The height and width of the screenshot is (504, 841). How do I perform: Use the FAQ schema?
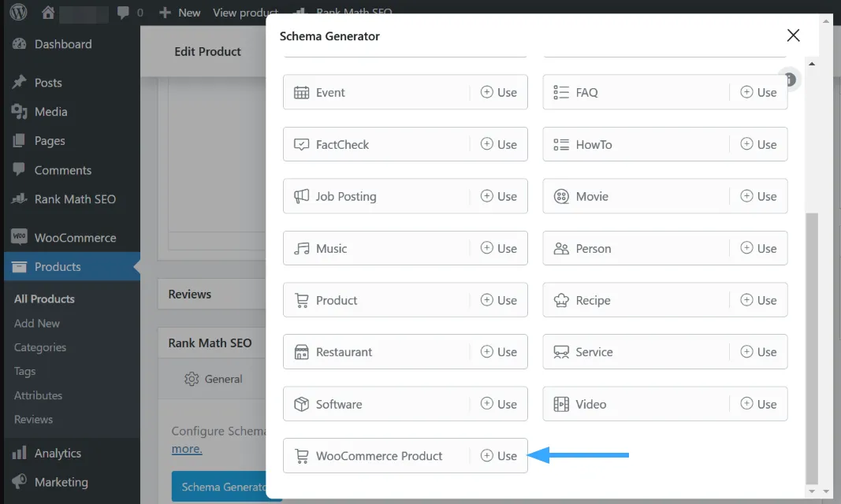pos(758,92)
